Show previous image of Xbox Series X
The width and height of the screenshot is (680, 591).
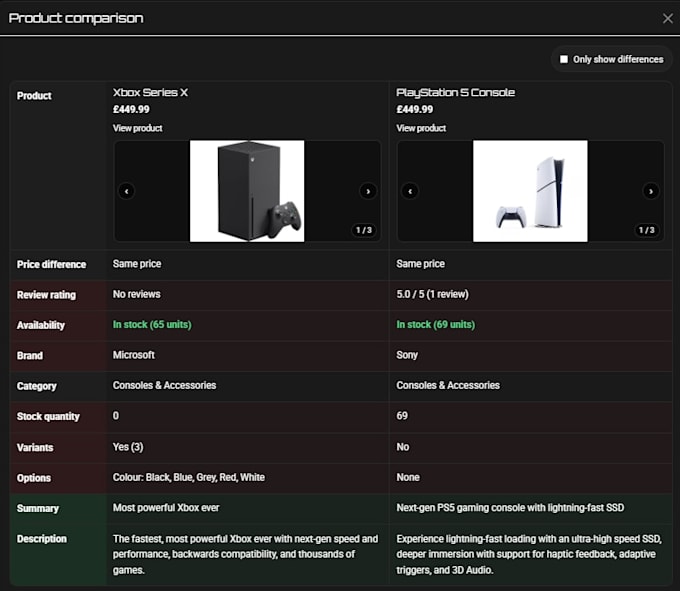(127, 191)
